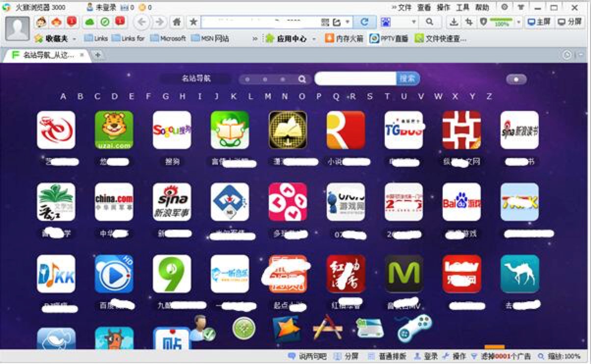Click 普通排版 in the status bar

tap(386, 357)
